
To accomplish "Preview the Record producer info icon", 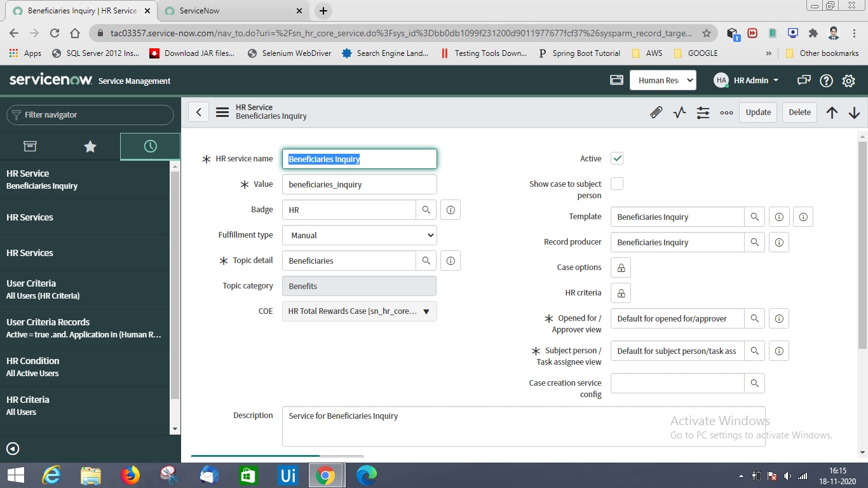I will pyautogui.click(x=779, y=242).
